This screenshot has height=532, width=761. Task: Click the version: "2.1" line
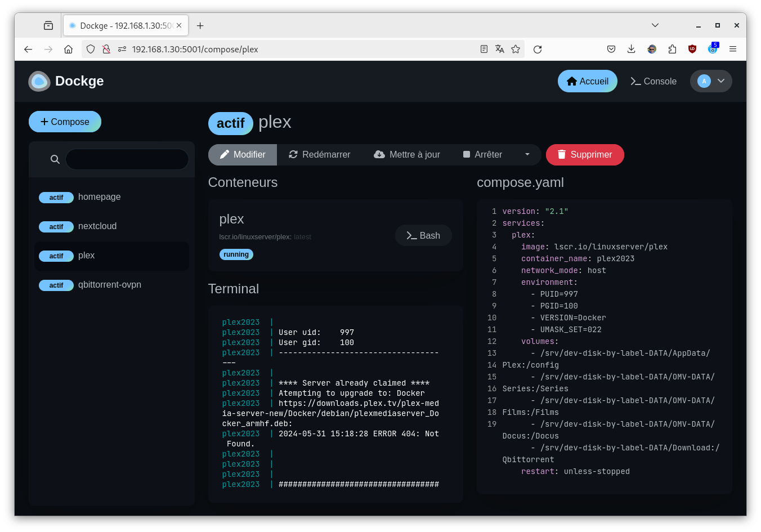[x=535, y=211]
